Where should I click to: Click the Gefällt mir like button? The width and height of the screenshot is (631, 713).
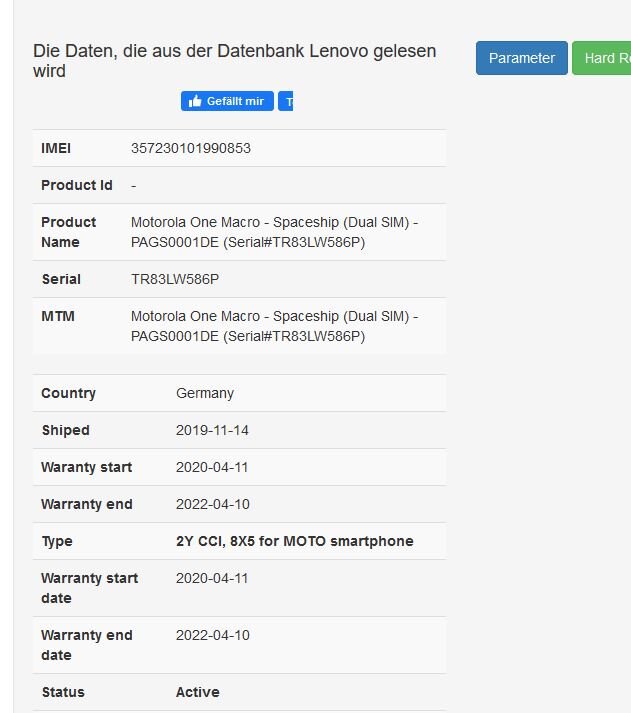pyautogui.click(x=227, y=101)
